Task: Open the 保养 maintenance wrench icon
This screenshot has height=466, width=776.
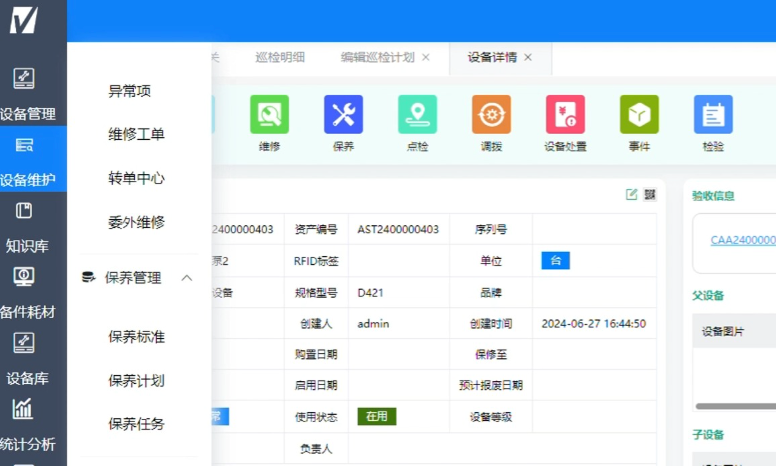Action: (343, 115)
